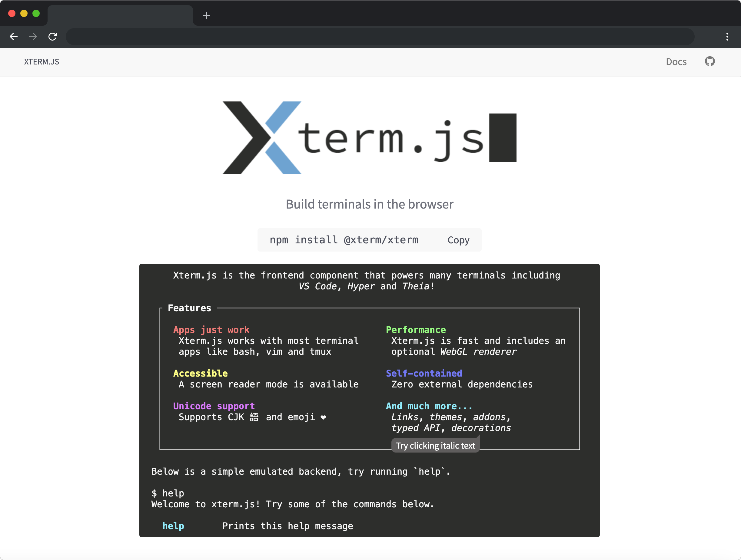741x560 pixels.
Task: Click the italic WebGL renderer link
Action: click(x=478, y=351)
